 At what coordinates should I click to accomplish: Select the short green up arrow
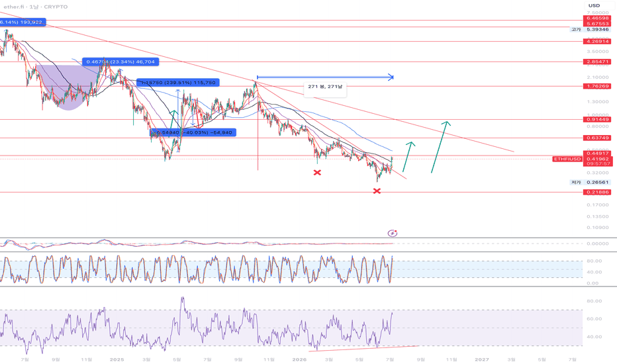pos(409,157)
